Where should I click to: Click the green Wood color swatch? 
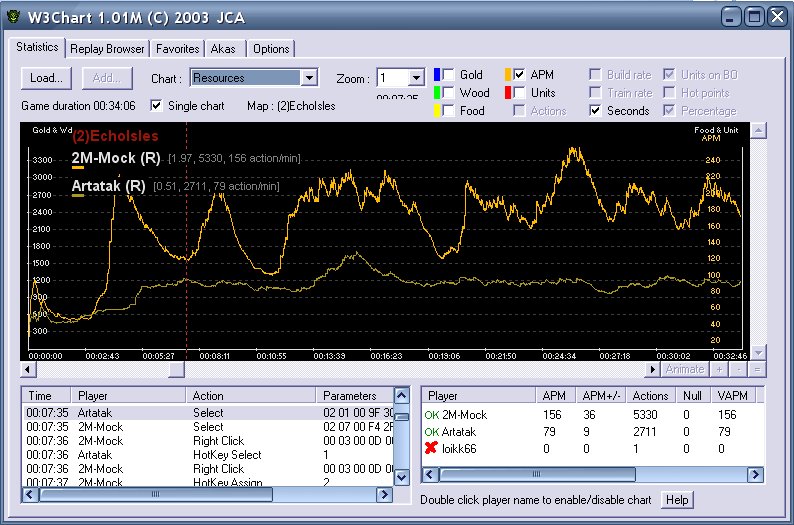[437, 93]
